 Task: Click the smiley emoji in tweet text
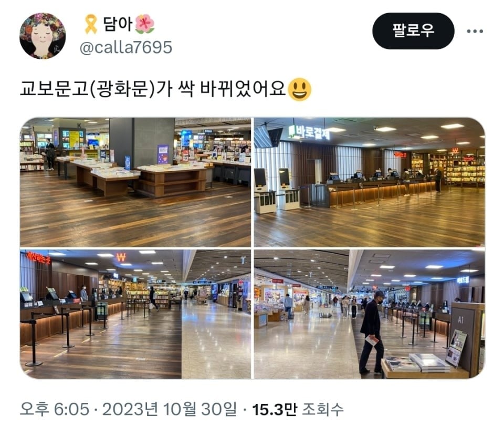[x=300, y=89]
